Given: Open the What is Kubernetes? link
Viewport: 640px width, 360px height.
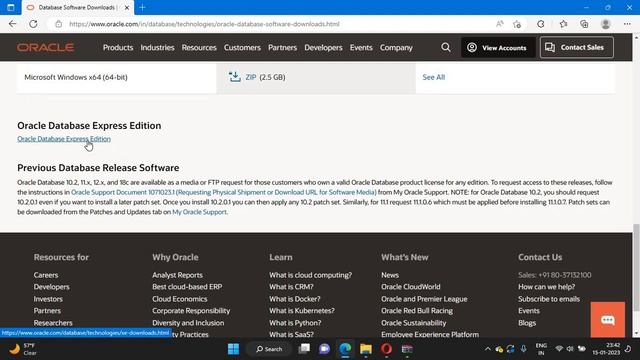Looking at the screenshot, I should (x=302, y=311).
